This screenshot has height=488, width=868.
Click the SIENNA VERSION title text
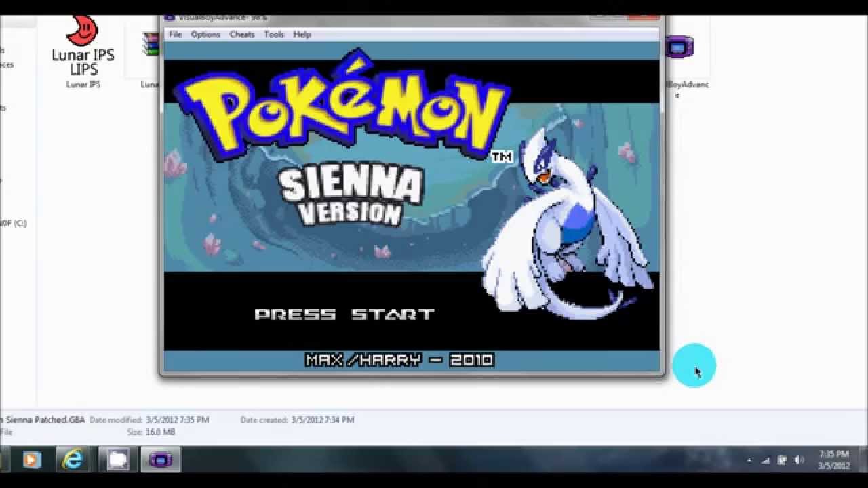[x=350, y=194]
